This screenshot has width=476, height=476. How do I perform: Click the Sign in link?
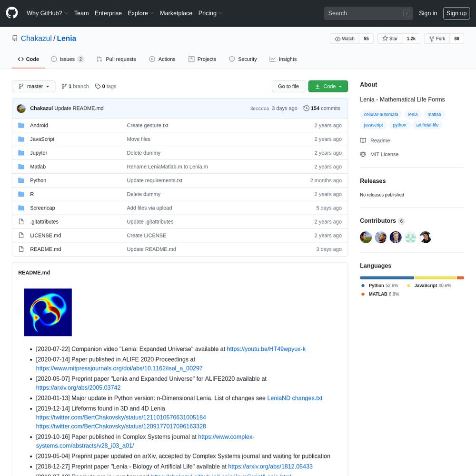click(428, 13)
